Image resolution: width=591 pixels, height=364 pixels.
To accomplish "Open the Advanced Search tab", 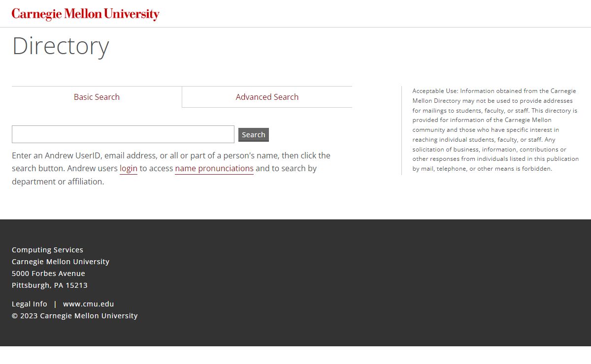I will [267, 97].
